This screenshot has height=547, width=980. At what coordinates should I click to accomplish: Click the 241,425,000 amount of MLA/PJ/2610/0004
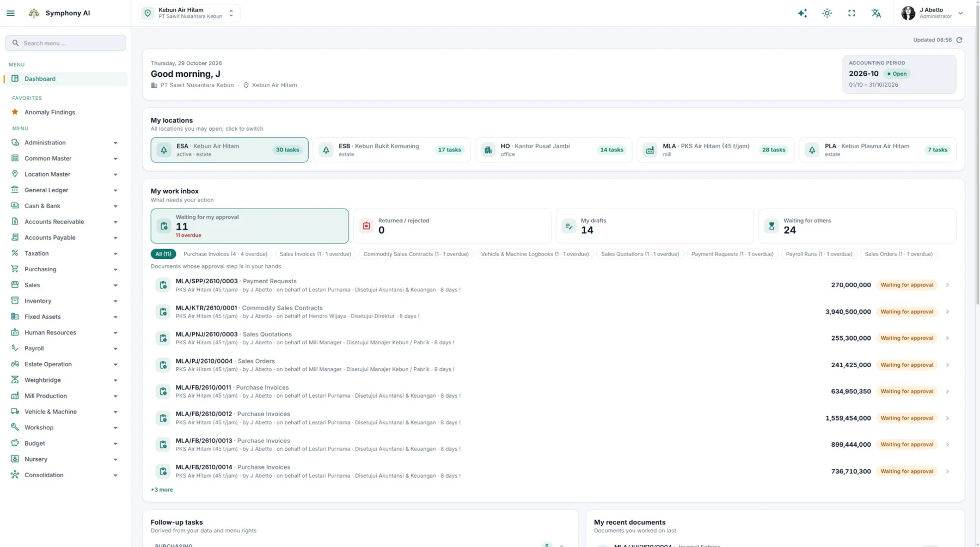point(850,365)
